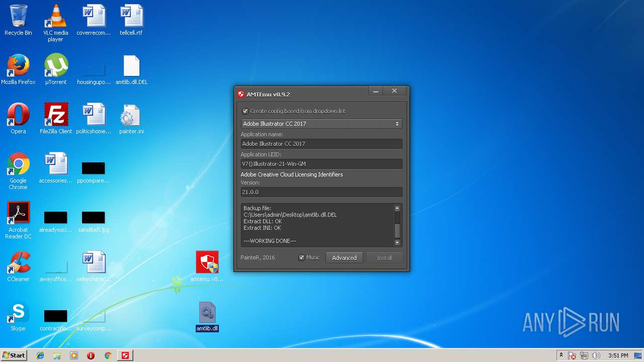644x362 pixels.
Task: Select the tellcell.rtf file icon
Action: tap(131, 20)
